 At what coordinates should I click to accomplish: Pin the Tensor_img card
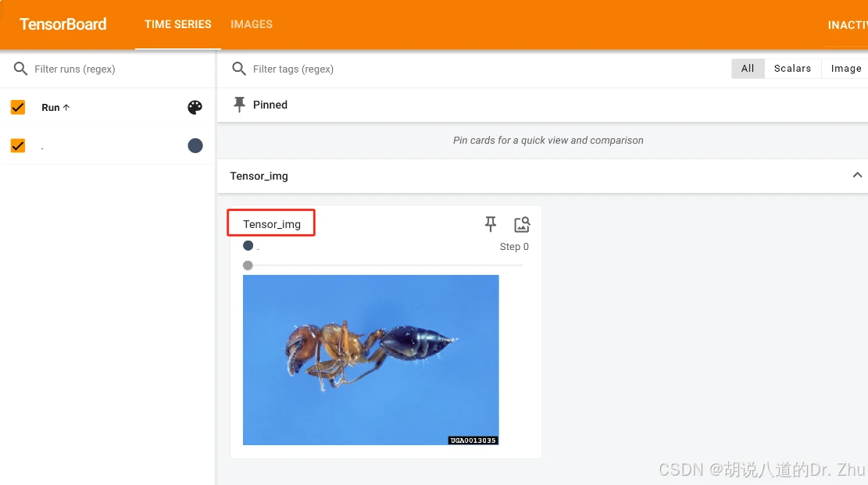click(491, 223)
